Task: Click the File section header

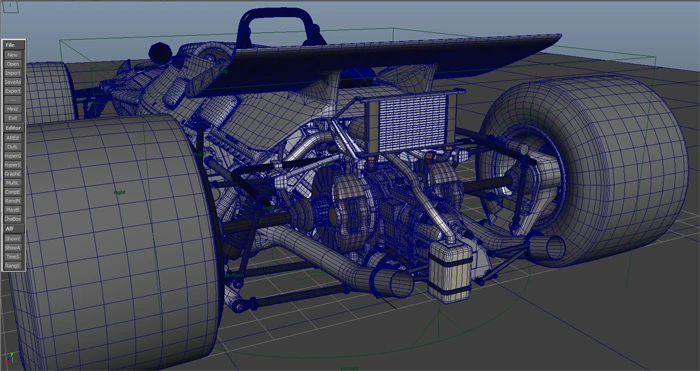Action: click(x=13, y=45)
